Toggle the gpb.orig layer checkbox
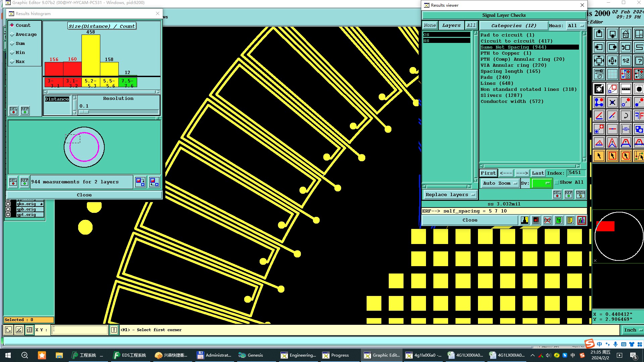 coord(8,209)
